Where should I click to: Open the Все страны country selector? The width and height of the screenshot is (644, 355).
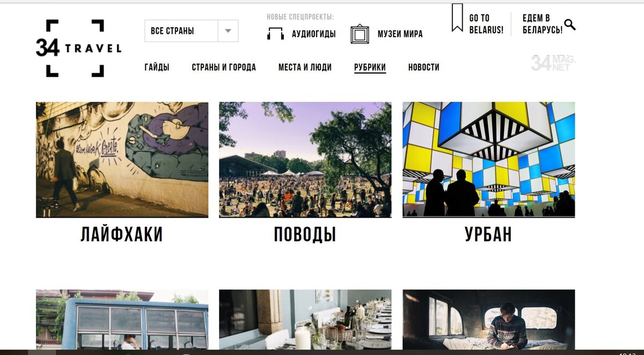pyautogui.click(x=192, y=31)
